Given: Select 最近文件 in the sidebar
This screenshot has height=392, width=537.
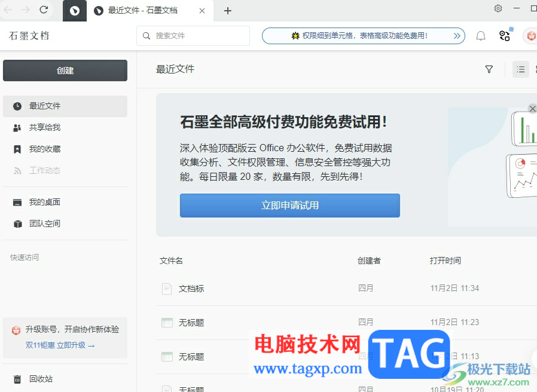Looking at the screenshot, I should point(65,106).
